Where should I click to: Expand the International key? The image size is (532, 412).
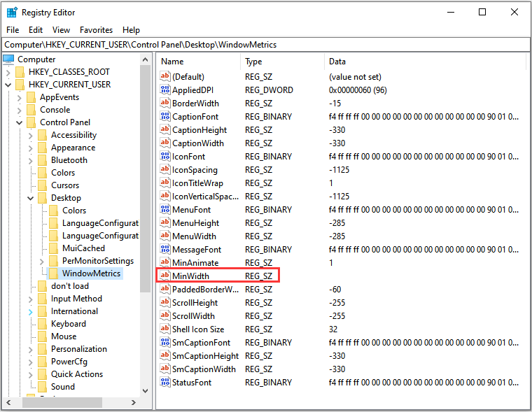pyautogui.click(x=31, y=312)
